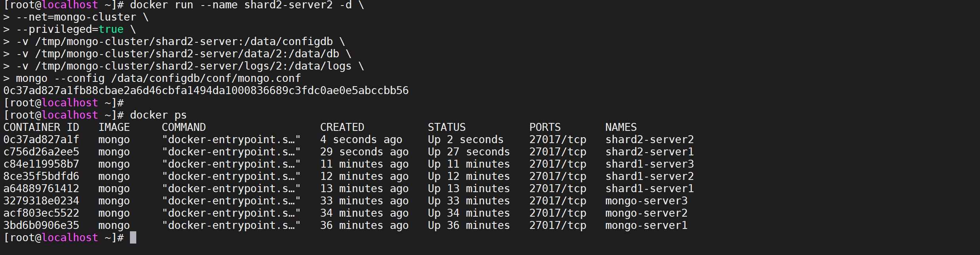
Task: Click the STATUS column header
Action: click(x=446, y=127)
